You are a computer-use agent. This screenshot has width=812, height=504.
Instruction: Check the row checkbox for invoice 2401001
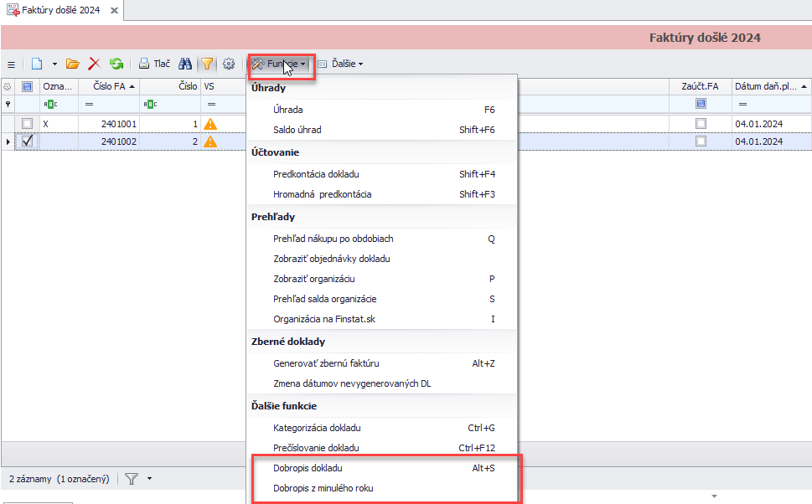tap(27, 123)
